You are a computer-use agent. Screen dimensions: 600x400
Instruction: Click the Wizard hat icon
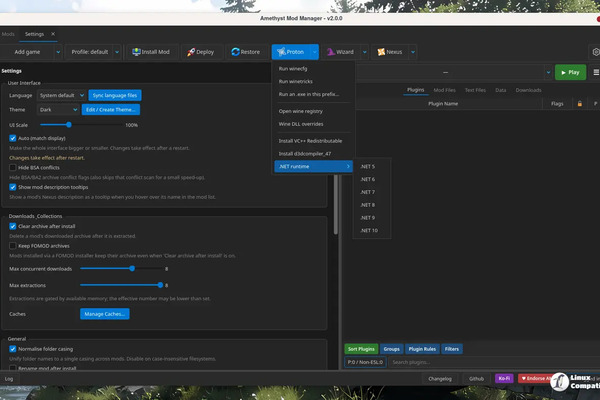[x=331, y=52]
